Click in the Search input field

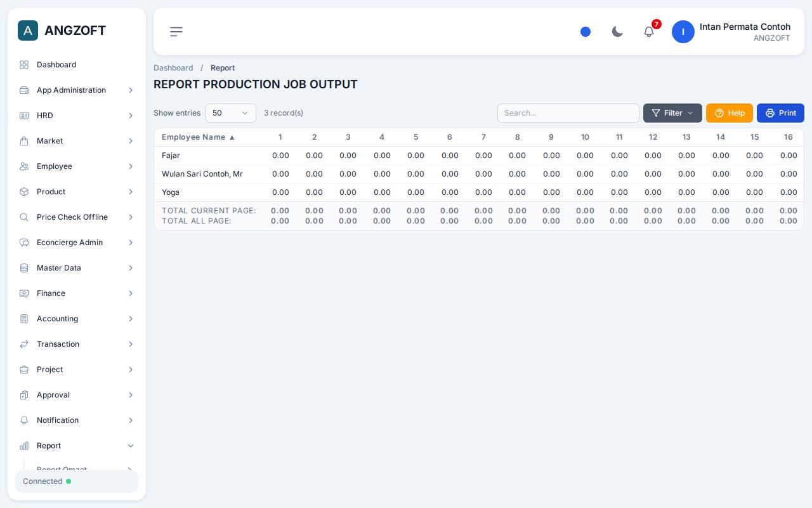pyautogui.click(x=568, y=113)
